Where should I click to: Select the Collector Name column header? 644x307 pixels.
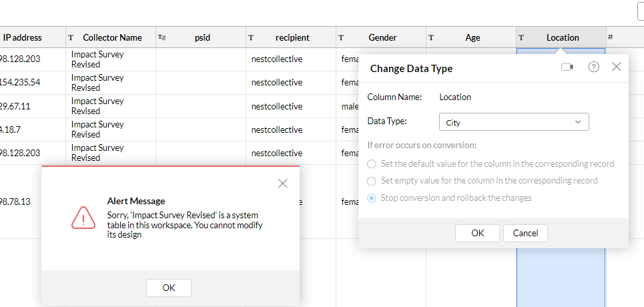pos(112,38)
